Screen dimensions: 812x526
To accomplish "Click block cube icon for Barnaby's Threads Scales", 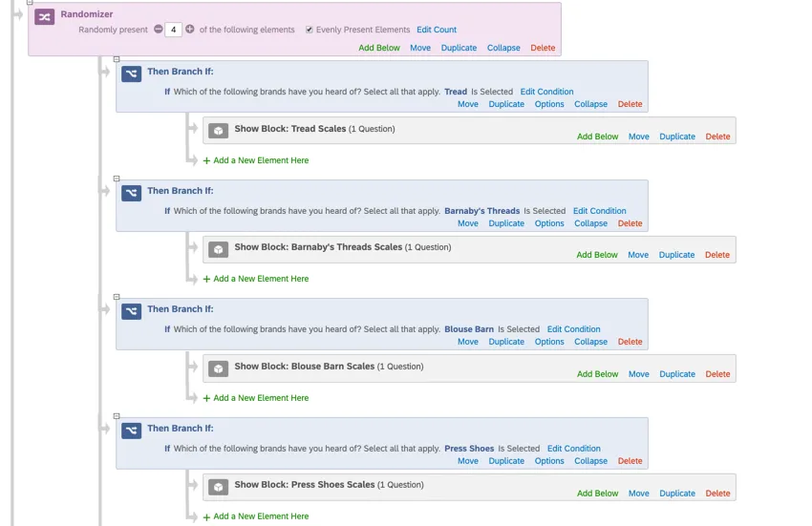I will 219,249.
